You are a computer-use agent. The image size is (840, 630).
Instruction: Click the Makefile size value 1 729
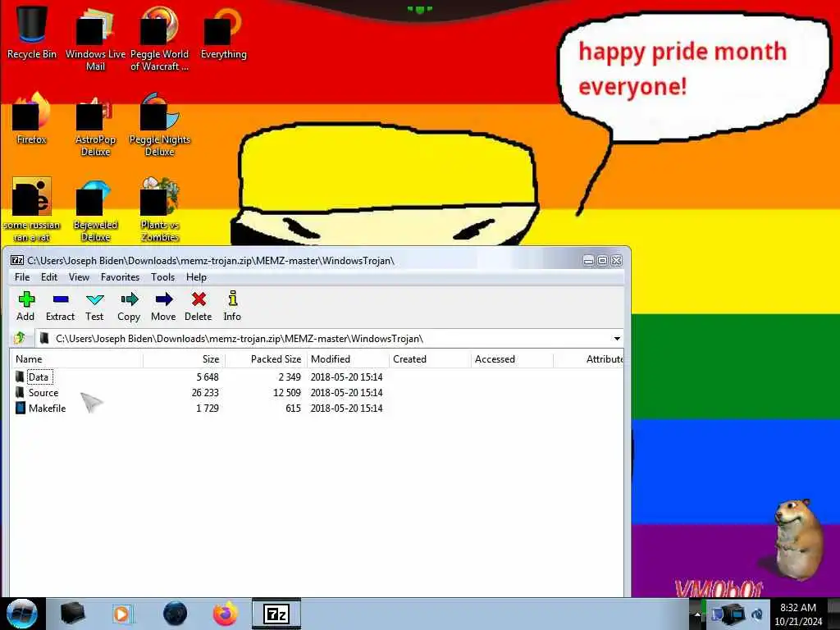pyautogui.click(x=208, y=409)
